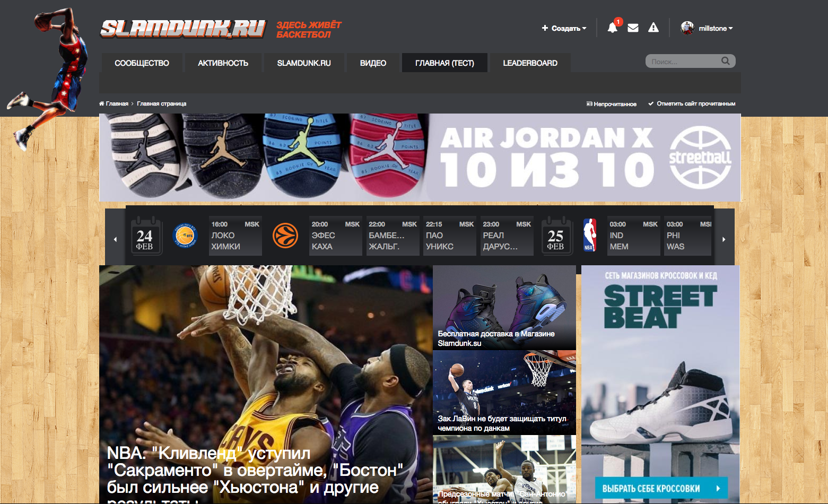This screenshot has height=504, width=828.
Task: Open the АКТИВНОСТЬ tab
Action: 223,63
